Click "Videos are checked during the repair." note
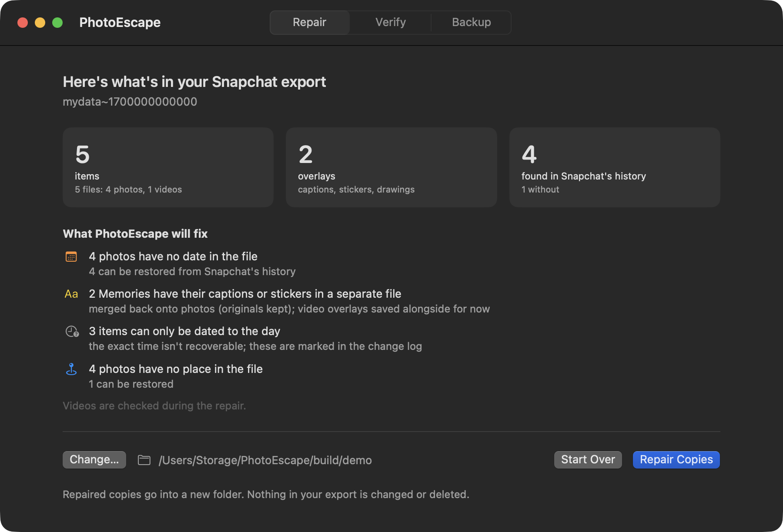The image size is (783, 532). click(x=154, y=406)
